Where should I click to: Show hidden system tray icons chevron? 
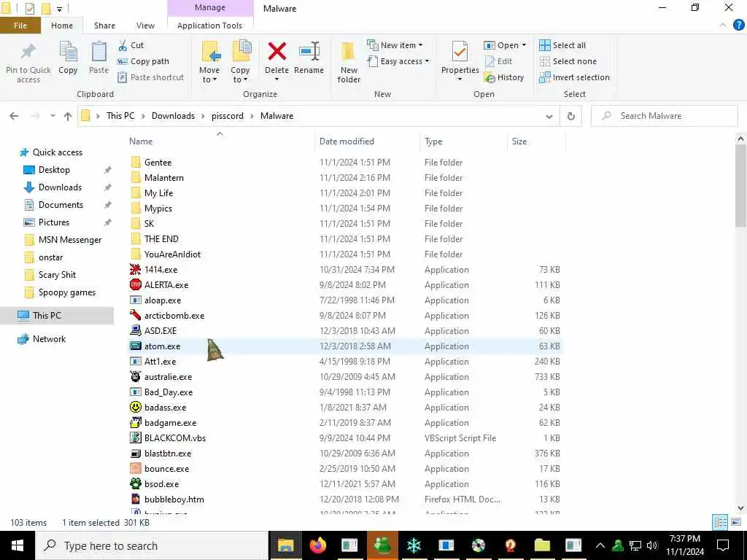[x=600, y=545]
